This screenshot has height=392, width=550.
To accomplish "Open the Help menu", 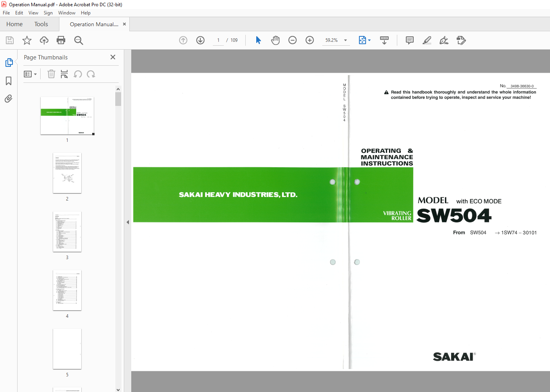I will pyautogui.click(x=86, y=13).
